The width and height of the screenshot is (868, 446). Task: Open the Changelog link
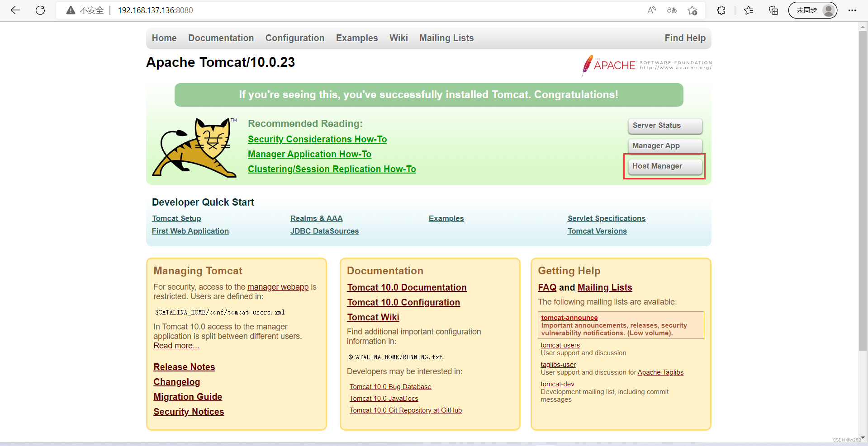click(x=176, y=382)
